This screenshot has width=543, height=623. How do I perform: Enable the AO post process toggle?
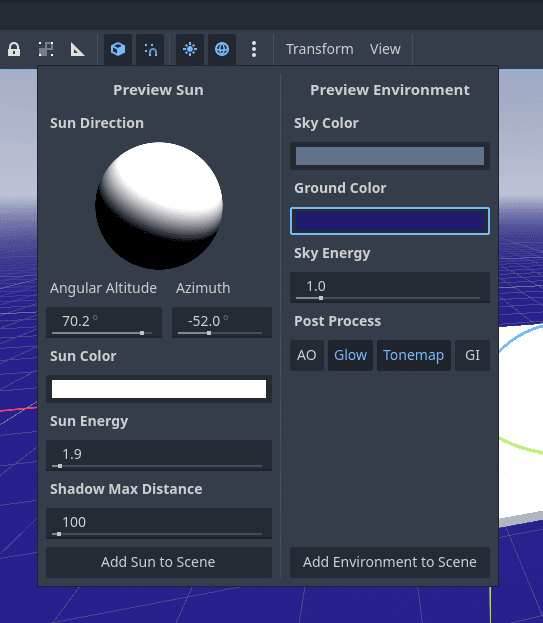[x=307, y=355]
